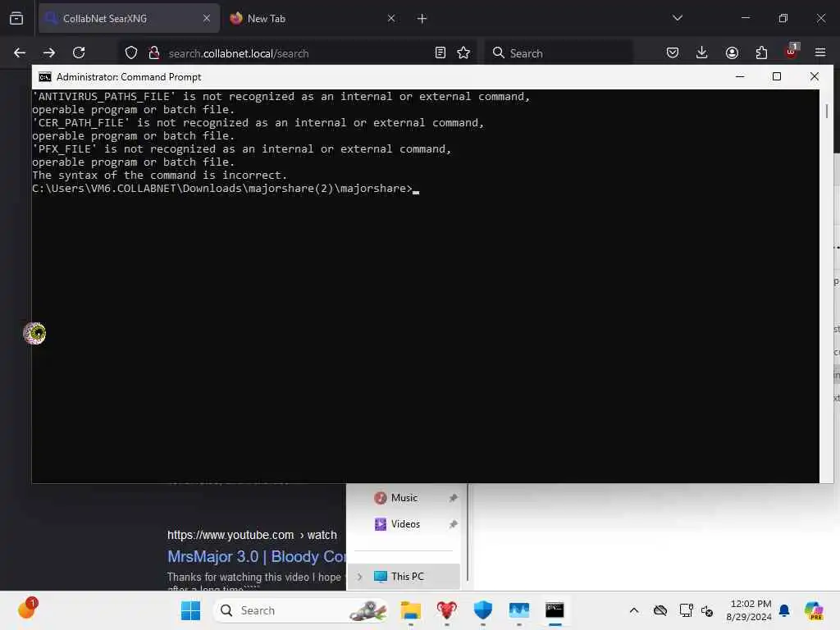840x630 pixels.
Task: Open Command Prompt title bar icon menu
Action: click(45, 77)
